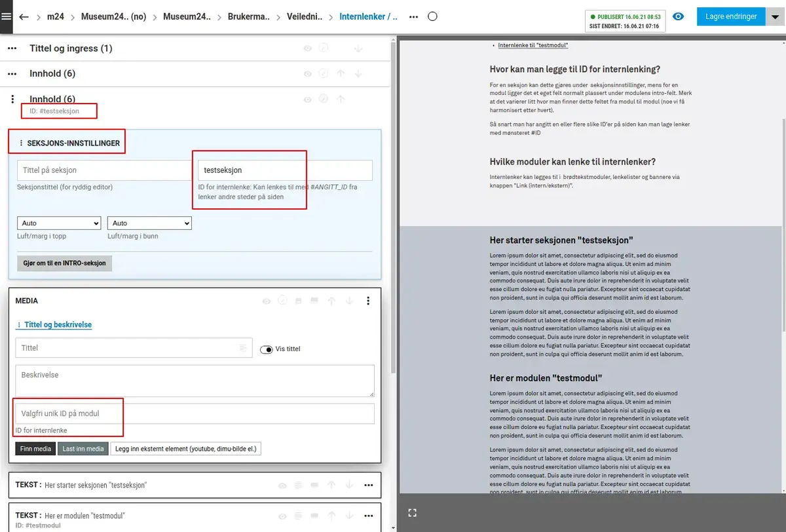Open the Luft/marg i topp dropdown

click(x=59, y=223)
